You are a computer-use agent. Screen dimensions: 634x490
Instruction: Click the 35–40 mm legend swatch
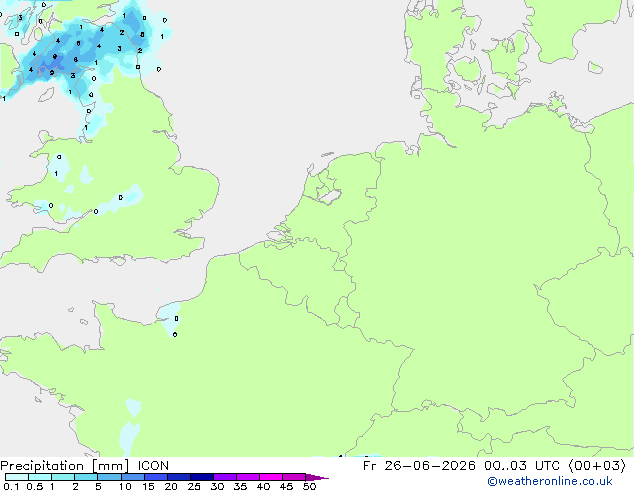tap(247, 477)
